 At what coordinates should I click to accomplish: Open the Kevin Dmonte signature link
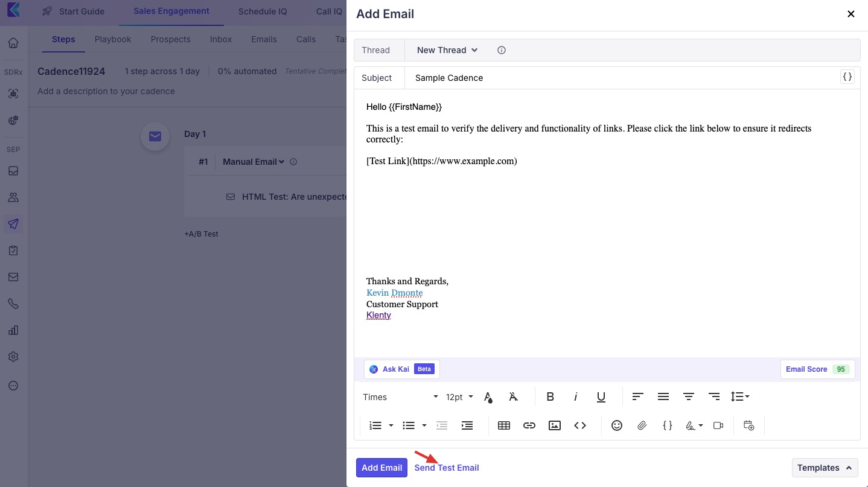(395, 293)
